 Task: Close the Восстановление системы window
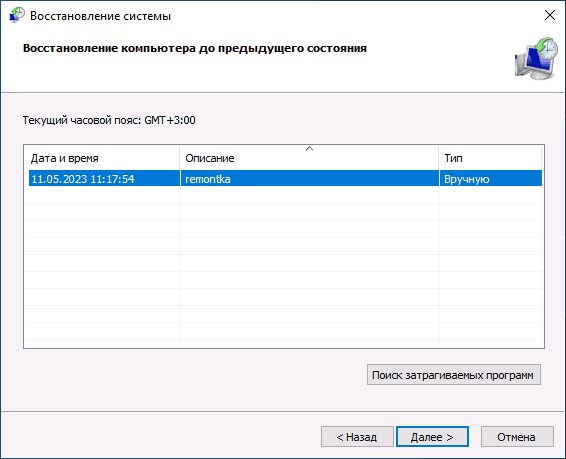550,15
